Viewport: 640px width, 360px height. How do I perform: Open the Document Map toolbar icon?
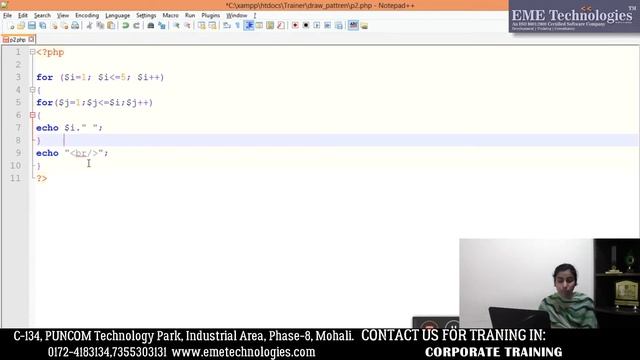coord(270,26)
